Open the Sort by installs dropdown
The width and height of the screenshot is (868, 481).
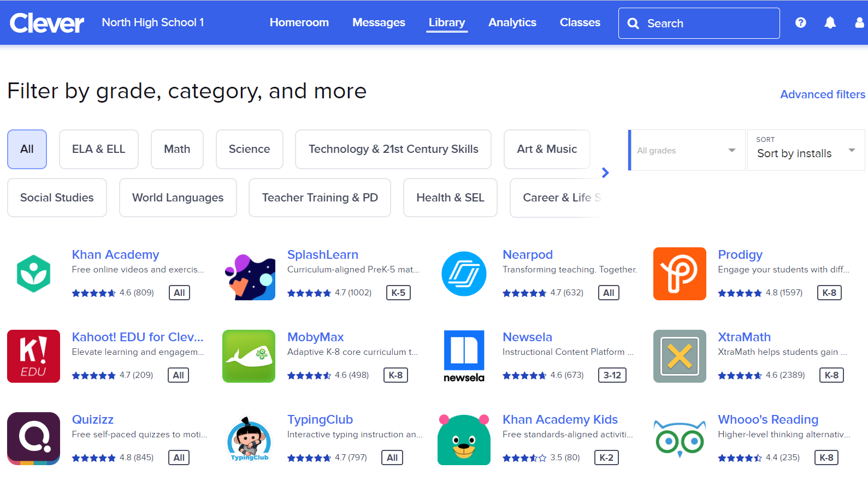click(x=805, y=150)
